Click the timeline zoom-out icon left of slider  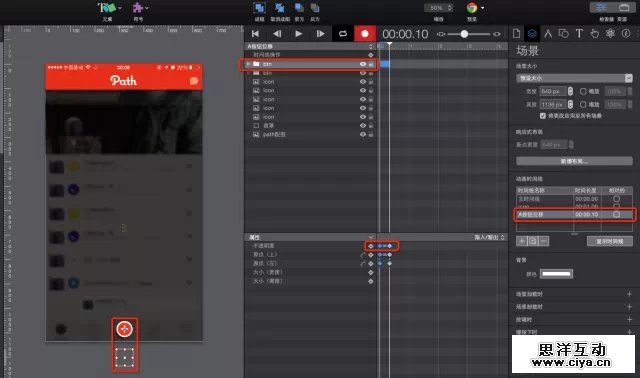[441, 34]
